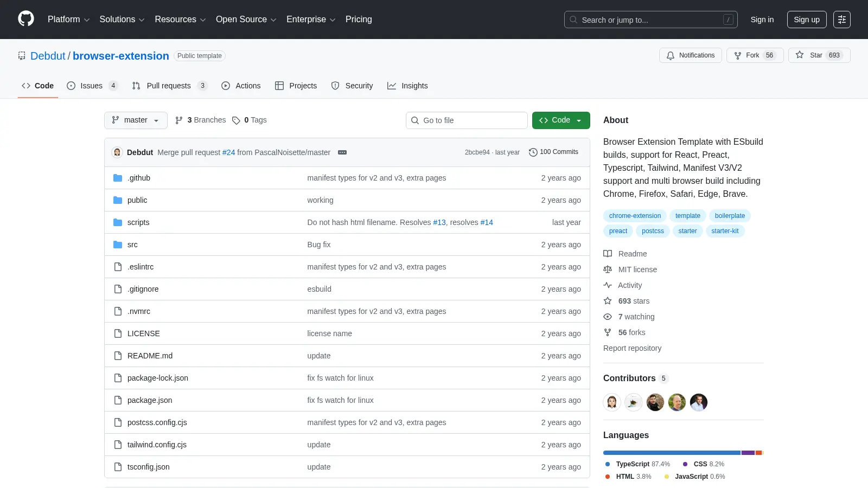Switch to the Insights tab
The image size is (868, 488).
coord(407,86)
